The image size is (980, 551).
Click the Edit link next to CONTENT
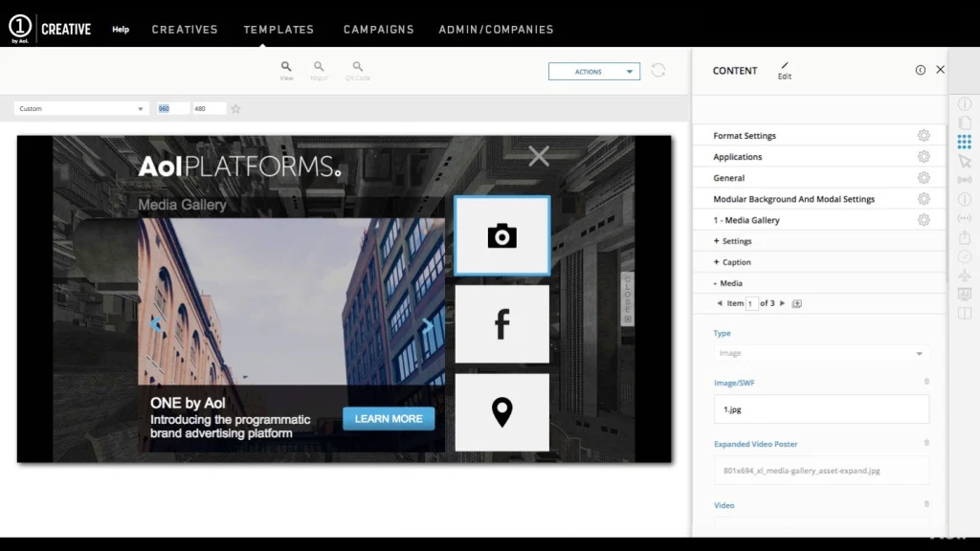[784, 73]
